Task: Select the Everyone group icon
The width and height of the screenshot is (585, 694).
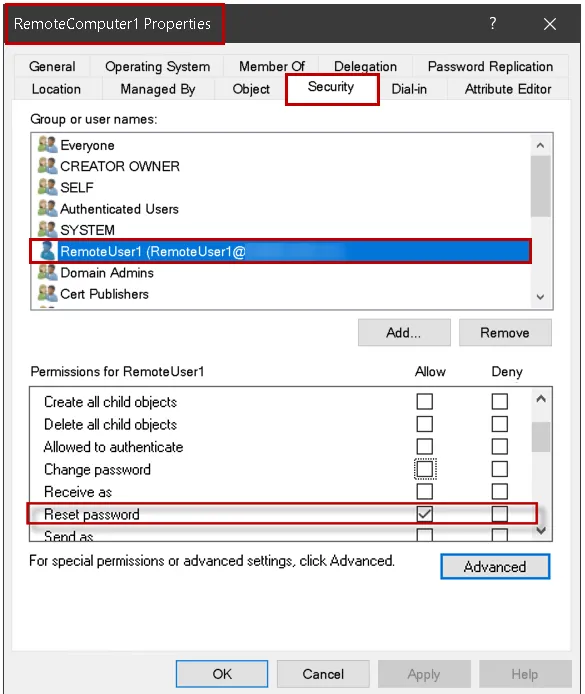Action: [x=47, y=145]
